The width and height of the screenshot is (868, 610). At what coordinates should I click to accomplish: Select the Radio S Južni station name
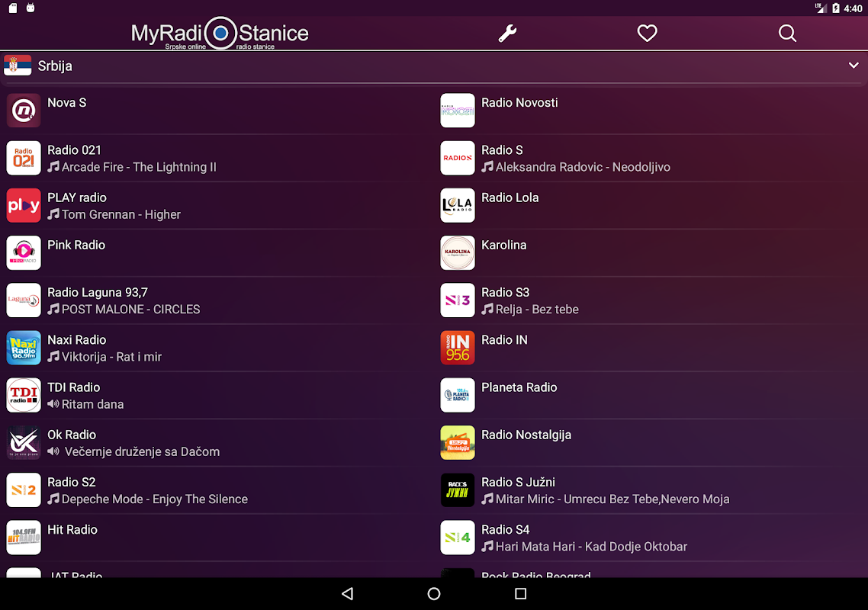pyautogui.click(x=518, y=482)
